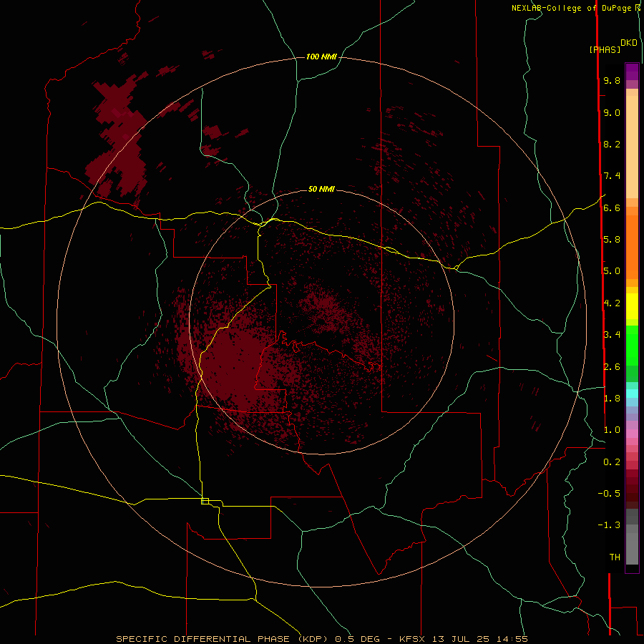The width and height of the screenshot is (644, 644).
Task: Click the 3.4 value on the color scale
Action: (x=612, y=335)
